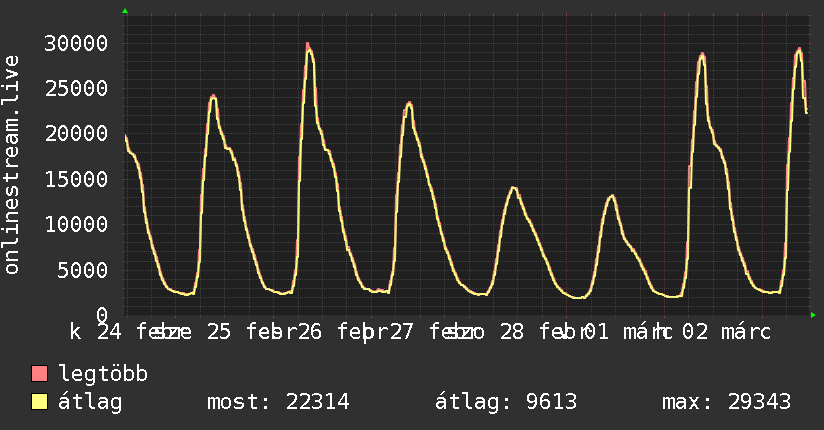This screenshot has width=824, height=430.
Task: Click the k 24 date label
Action: pos(96,332)
